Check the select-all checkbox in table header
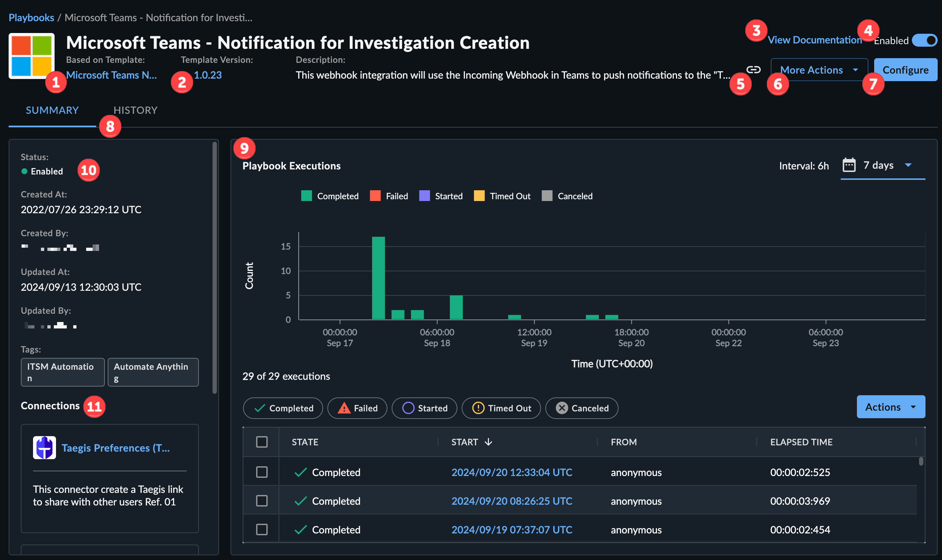Viewport: 942px width, 560px height. 261,442
